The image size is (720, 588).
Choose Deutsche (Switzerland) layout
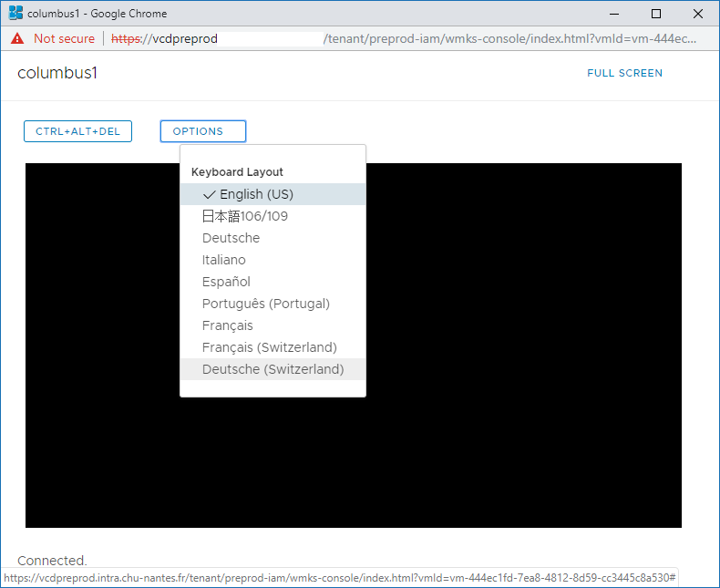(273, 369)
